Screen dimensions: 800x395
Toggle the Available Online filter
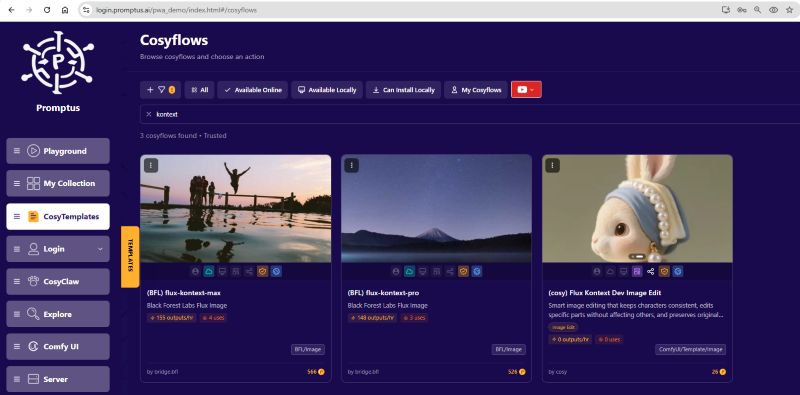(x=253, y=90)
